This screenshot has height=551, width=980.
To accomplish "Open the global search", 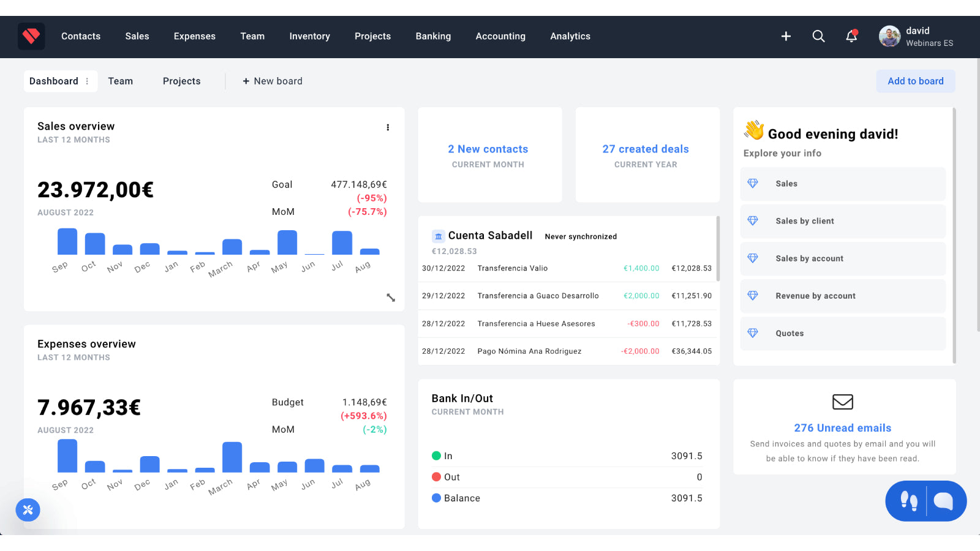I will pyautogui.click(x=818, y=36).
